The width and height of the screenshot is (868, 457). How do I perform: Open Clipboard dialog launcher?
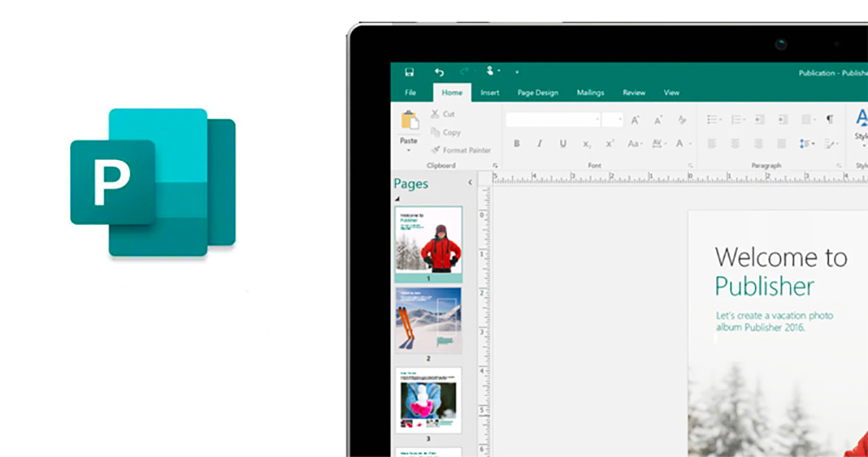click(x=495, y=166)
